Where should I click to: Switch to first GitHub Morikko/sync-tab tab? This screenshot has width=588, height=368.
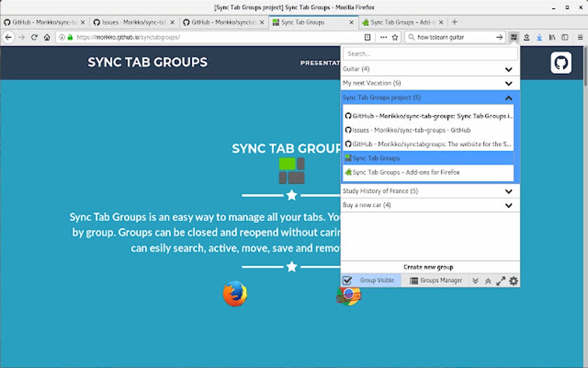coord(44,22)
